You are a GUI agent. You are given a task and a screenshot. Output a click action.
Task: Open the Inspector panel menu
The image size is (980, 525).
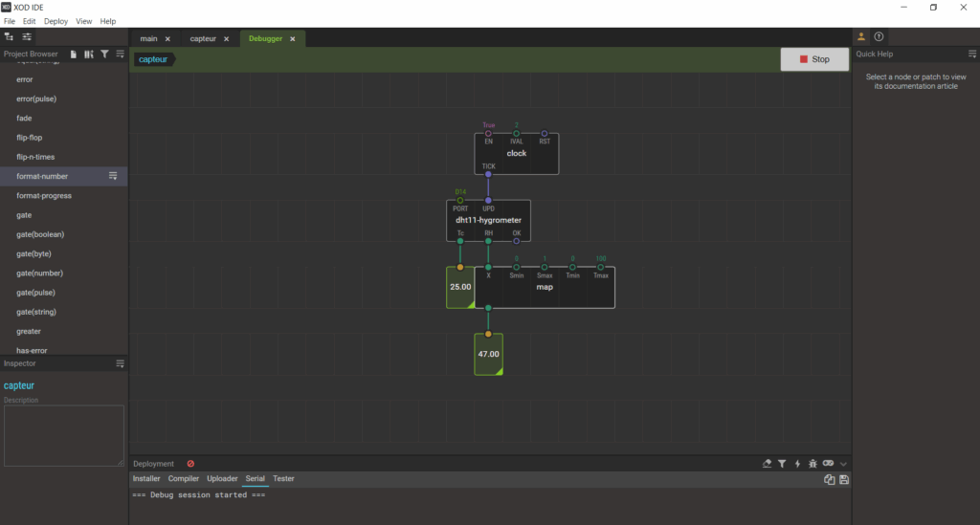120,363
